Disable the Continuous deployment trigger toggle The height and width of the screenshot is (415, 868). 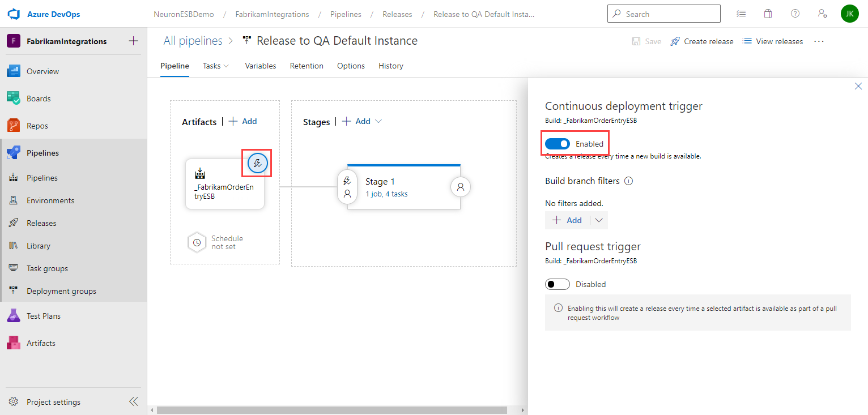point(558,144)
